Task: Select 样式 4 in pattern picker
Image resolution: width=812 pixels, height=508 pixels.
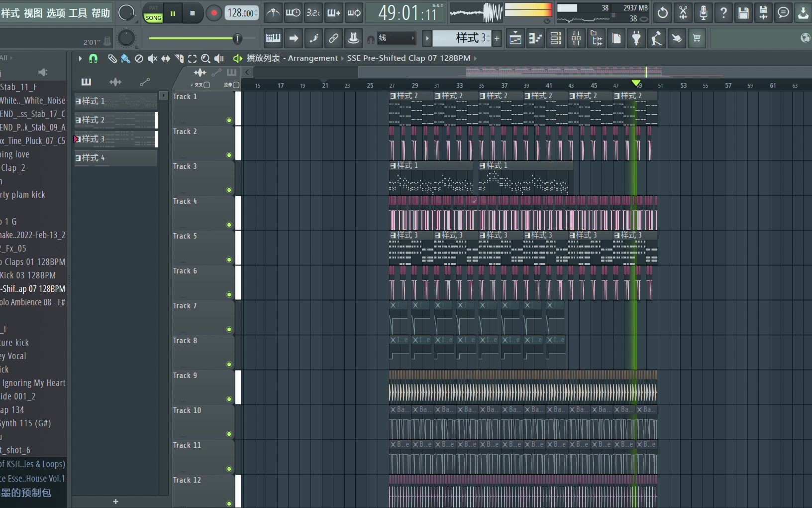Action: (116, 158)
